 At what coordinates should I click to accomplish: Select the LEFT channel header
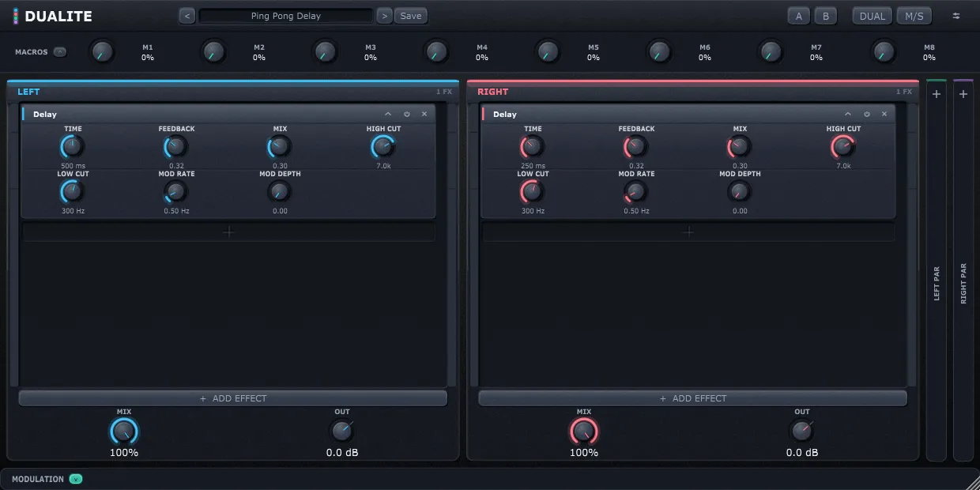28,92
